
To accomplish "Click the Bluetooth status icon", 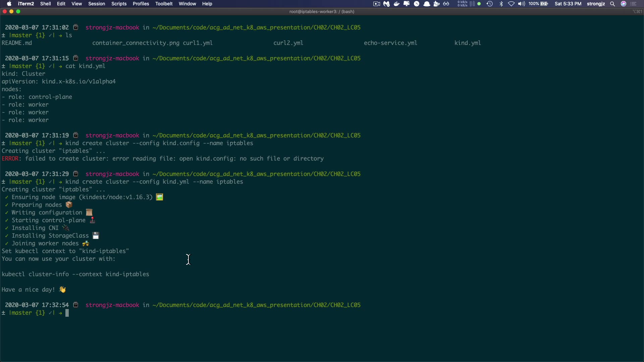I will click(501, 4).
